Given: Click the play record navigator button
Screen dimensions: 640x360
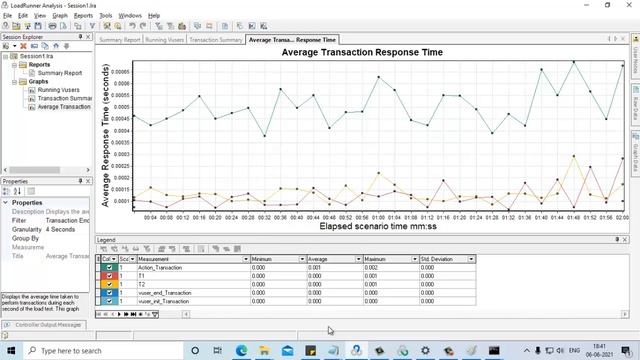Looking at the screenshot, I should coord(119,314).
